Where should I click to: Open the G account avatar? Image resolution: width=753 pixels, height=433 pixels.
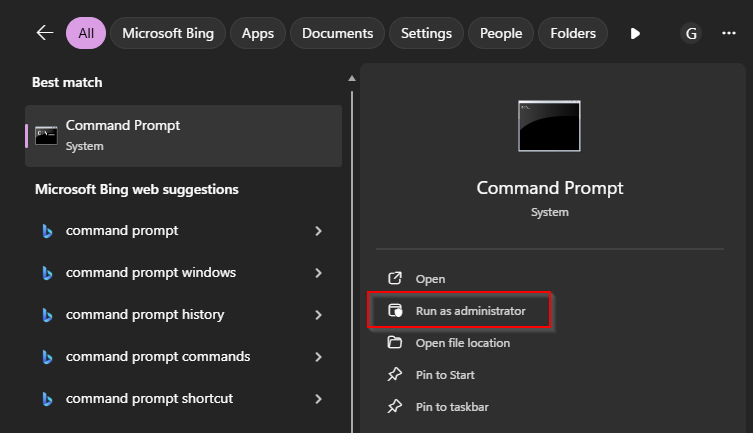click(691, 33)
